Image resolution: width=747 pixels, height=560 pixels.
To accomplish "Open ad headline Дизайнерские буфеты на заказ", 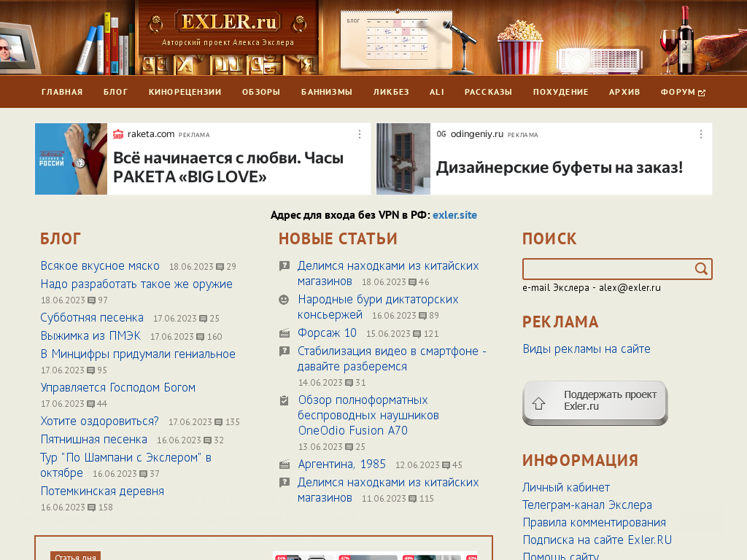I will tap(560, 168).
